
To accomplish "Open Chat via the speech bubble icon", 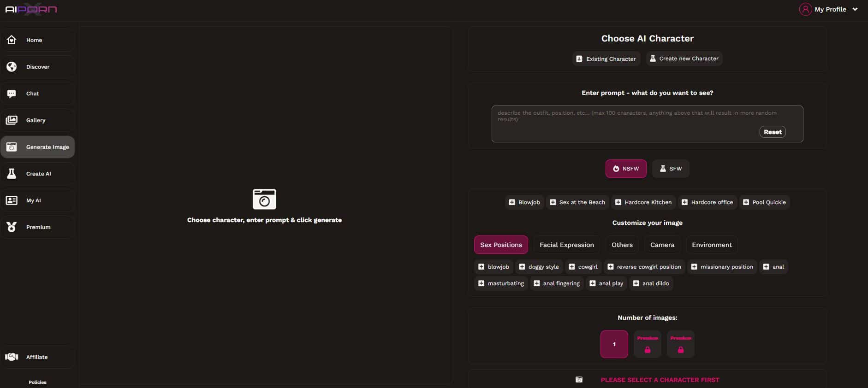I will point(12,94).
